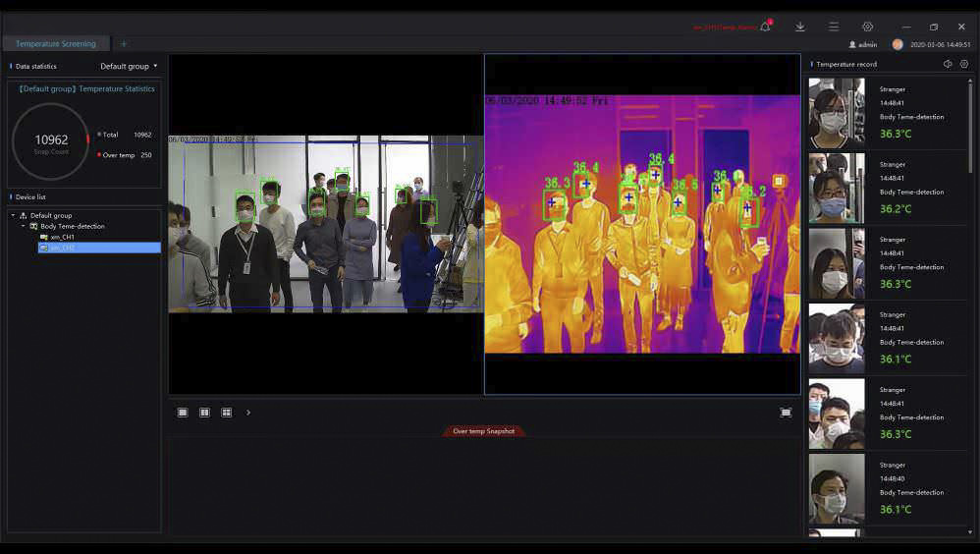Screen dimensions: 980x554
Task: Open first Stranger 36.3°C face thumbnail
Action: click(x=837, y=113)
